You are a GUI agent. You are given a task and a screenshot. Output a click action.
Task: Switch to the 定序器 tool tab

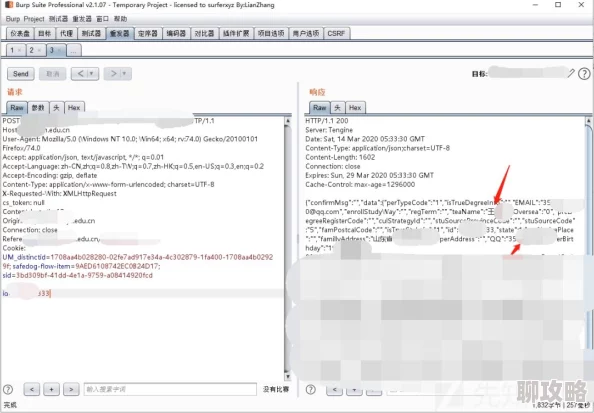(148, 33)
